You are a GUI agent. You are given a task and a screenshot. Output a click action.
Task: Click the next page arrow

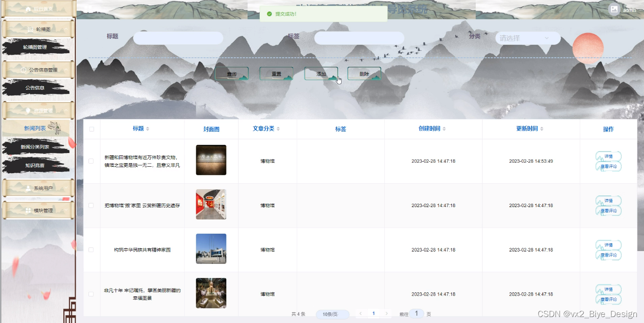[387, 314]
